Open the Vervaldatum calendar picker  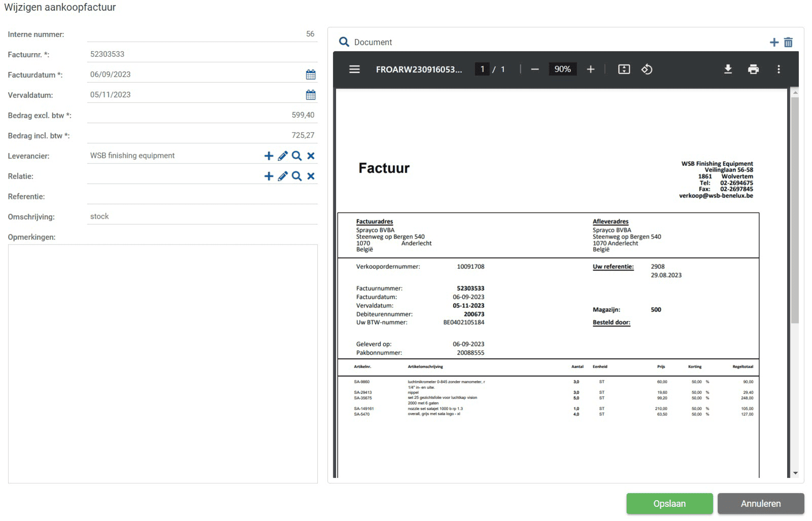click(311, 95)
